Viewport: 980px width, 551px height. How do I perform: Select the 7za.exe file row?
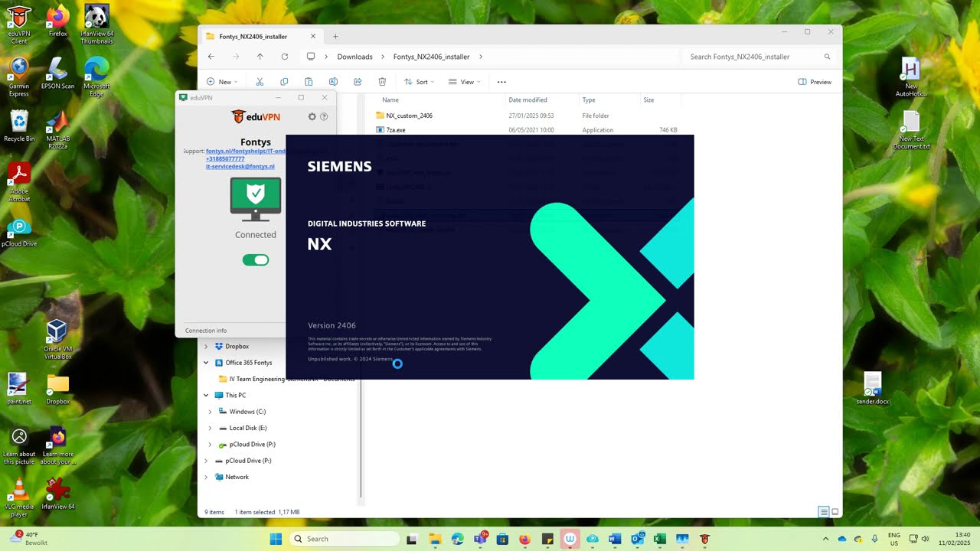click(x=527, y=130)
